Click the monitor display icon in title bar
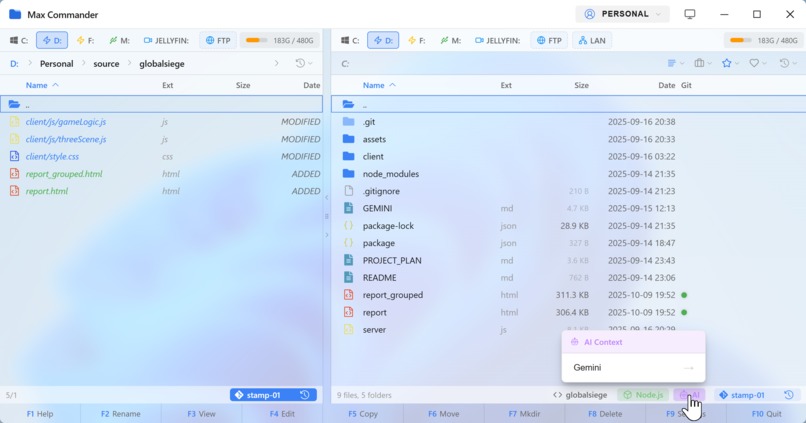The width and height of the screenshot is (806, 423). pos(690,14)
